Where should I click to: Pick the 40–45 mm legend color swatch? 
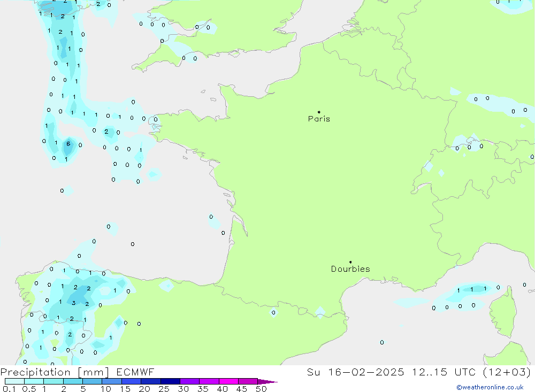click(228, 381)
